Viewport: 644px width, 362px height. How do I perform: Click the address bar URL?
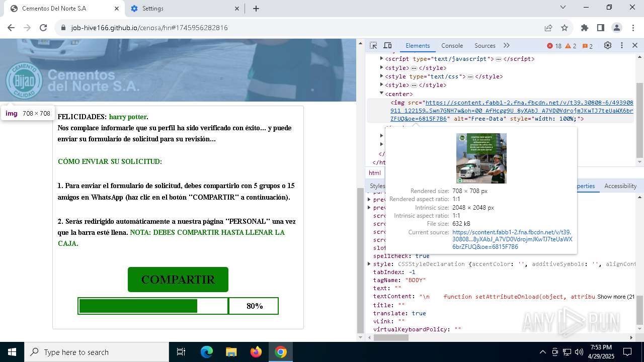(x=149, y=28)
